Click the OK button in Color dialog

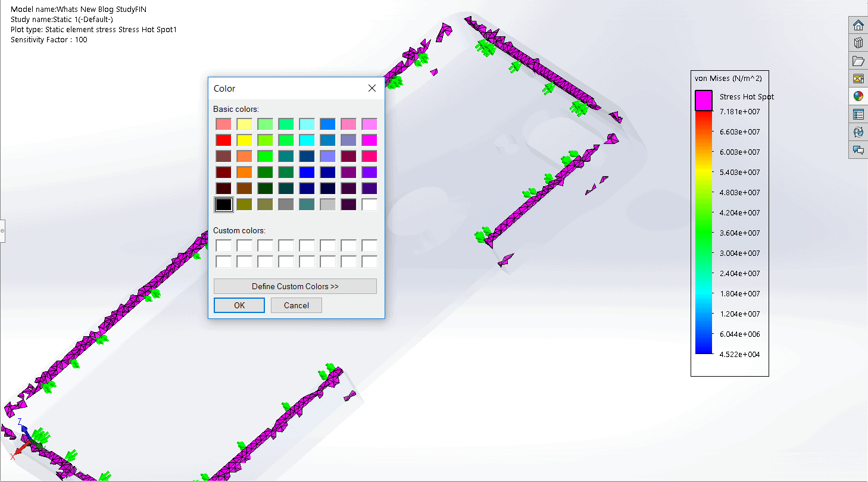click(239, 305)
